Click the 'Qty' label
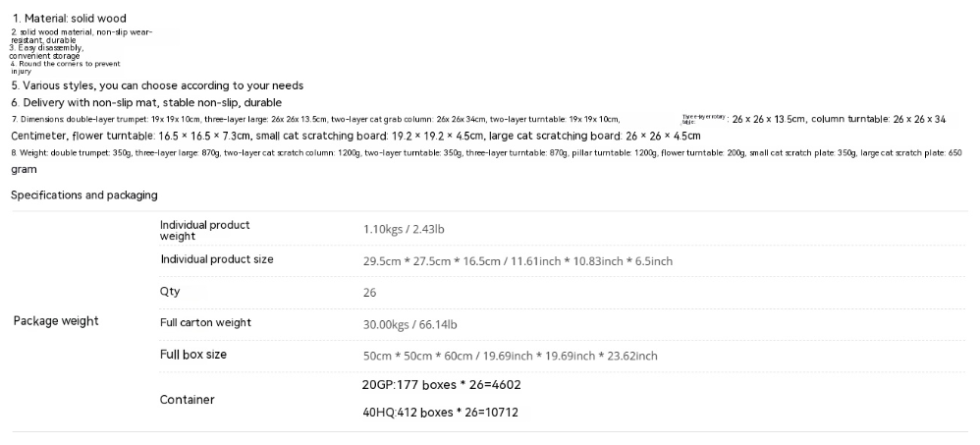980x445 pixels. click(170, 291)
